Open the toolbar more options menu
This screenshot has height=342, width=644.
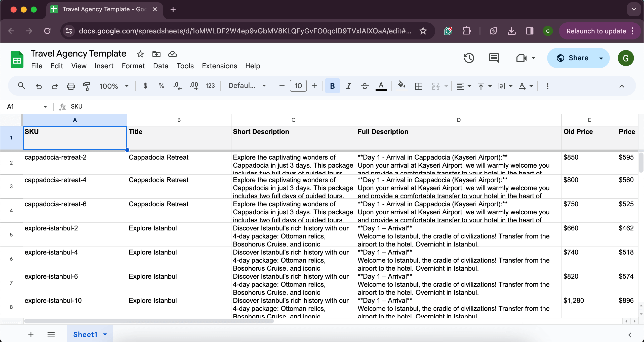(x=547, y=86)
